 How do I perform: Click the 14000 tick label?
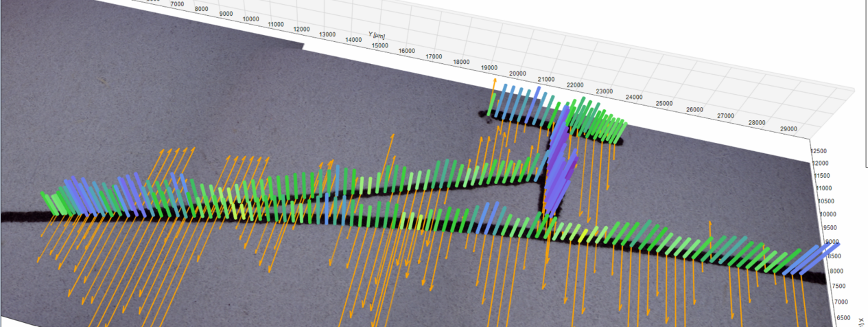pyautogui.click(x=354, y=40)
